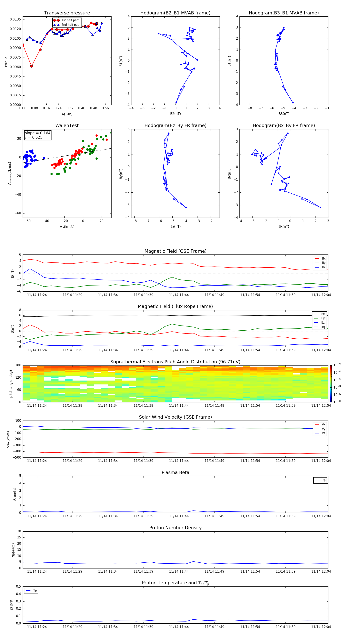Click the "Magnetic Field (GSE Frame)" title
Screen dimensions: 351x644
tap(175, 251)
